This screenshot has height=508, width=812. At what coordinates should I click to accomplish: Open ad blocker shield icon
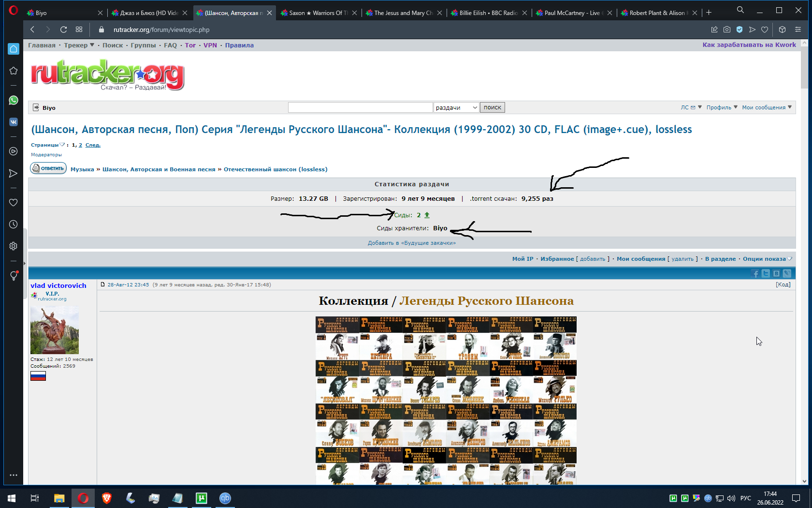coord(739,30)
